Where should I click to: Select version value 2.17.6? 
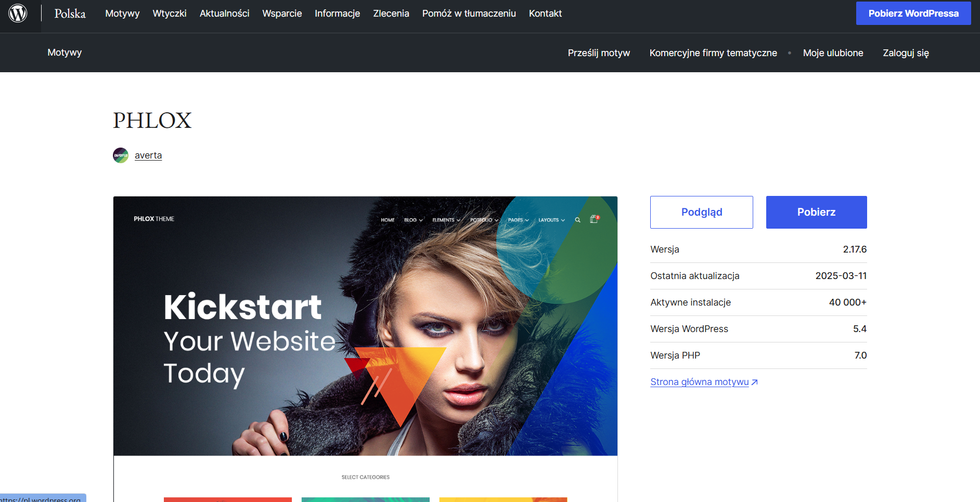pos(855,249)
